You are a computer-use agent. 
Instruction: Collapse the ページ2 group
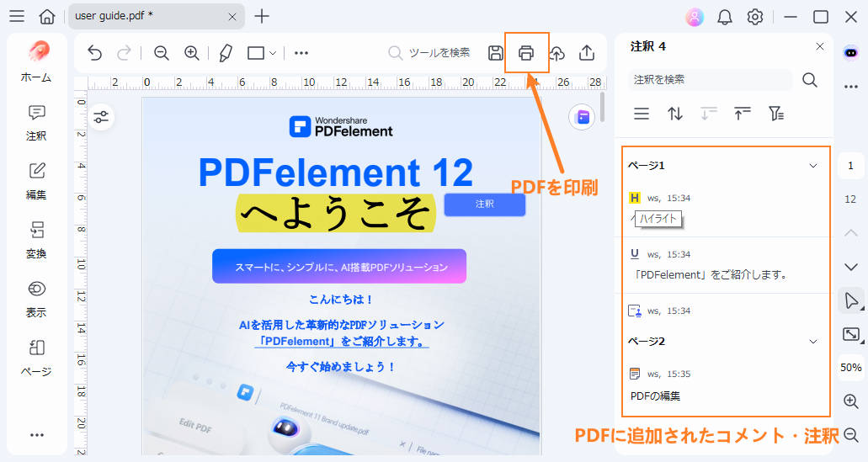(x=813, y=342)
